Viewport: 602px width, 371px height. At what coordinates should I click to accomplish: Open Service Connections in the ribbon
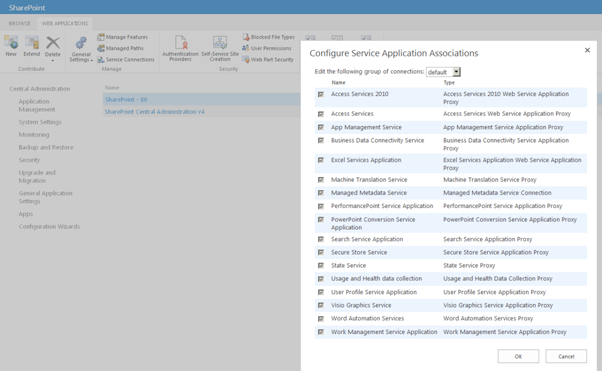[126, 60]
